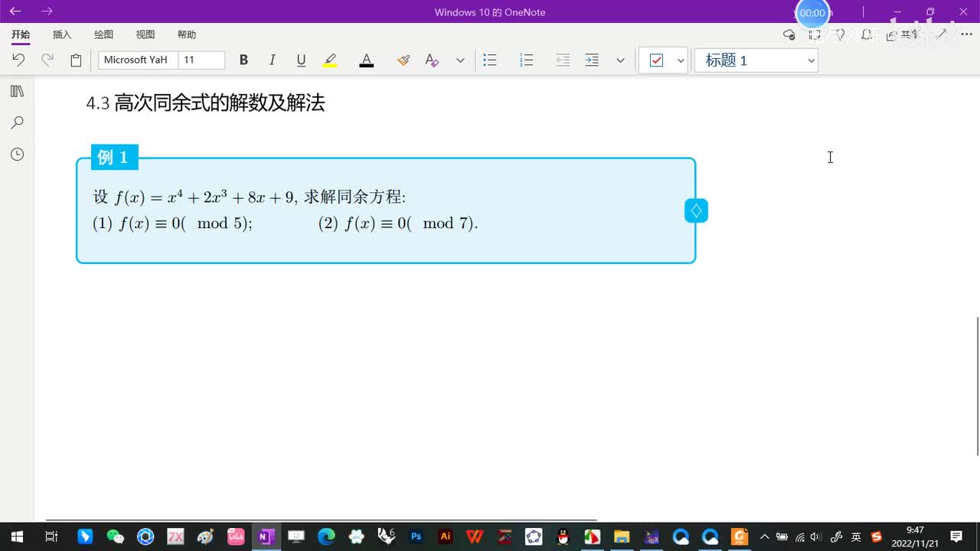The image size is (980, 551).
Task: Toggle Underline formatting
Action: (301, 60)
